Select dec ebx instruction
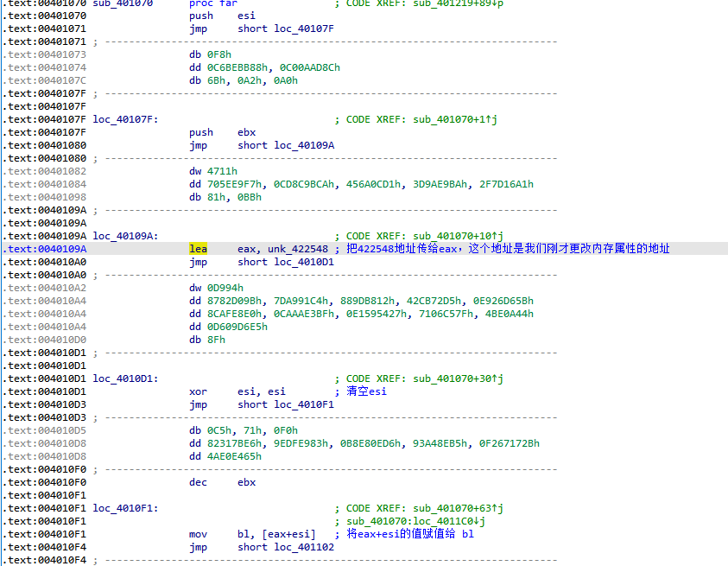The height and width of the screenshot is (566, 728). click(222, 482)
